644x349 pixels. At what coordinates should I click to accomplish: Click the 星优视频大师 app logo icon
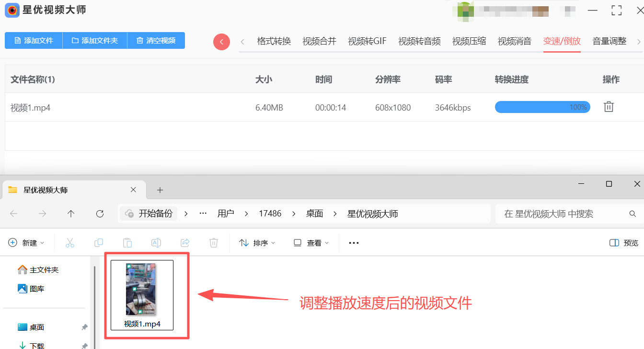click(12, 10)
